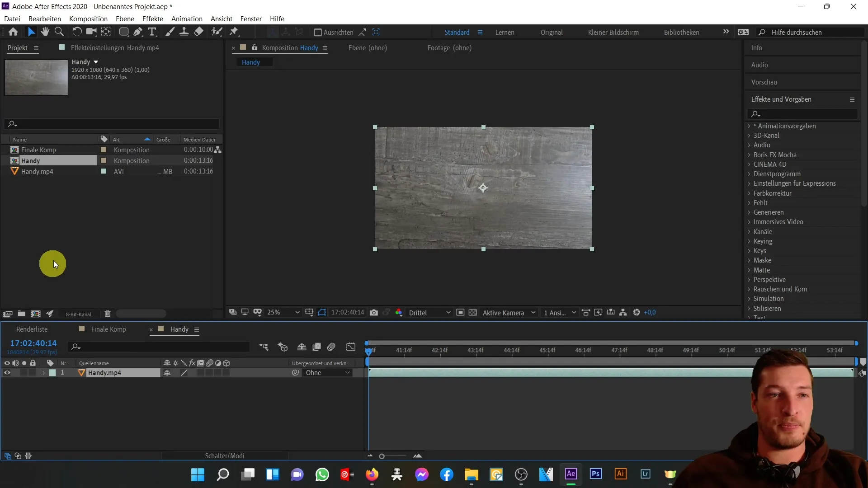The height and width of the screenshot is (488, 868).
Task: Drag the timeline zoom slider control
Action: [382, 455]
